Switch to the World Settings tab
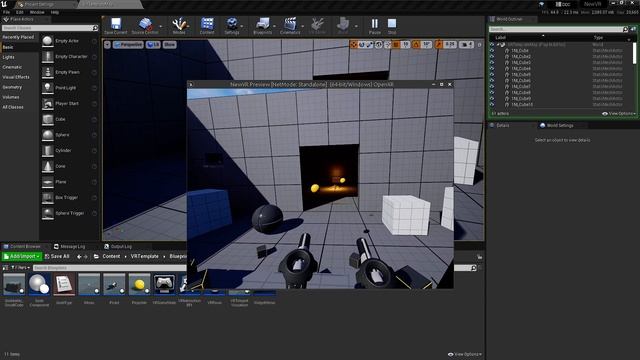This screenshot has height=360, width=640. click(x=557, y=126)
